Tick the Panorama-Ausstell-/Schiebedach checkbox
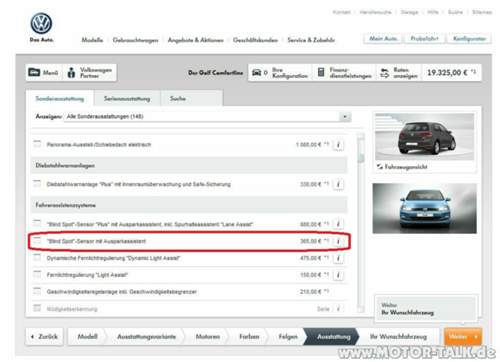 point(37,144)
